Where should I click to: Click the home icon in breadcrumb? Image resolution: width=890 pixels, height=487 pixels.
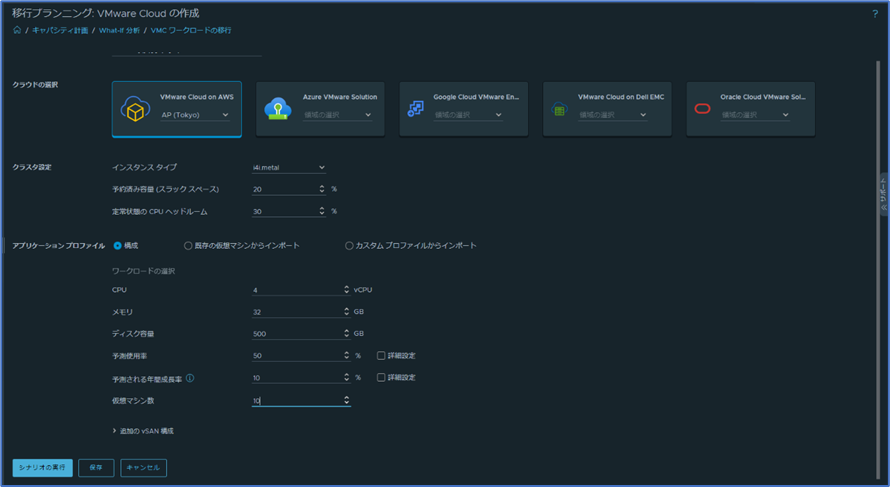tap(17, 30)
